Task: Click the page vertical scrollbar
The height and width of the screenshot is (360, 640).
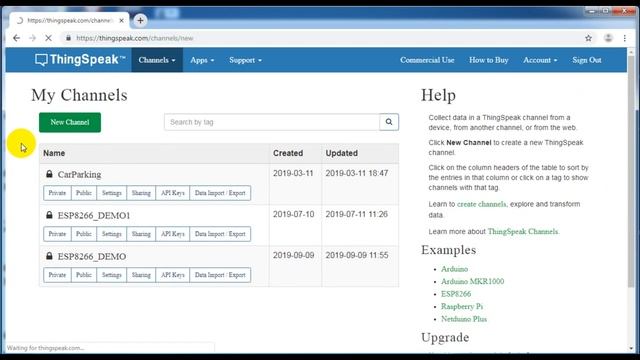Action: pos(631,171)
